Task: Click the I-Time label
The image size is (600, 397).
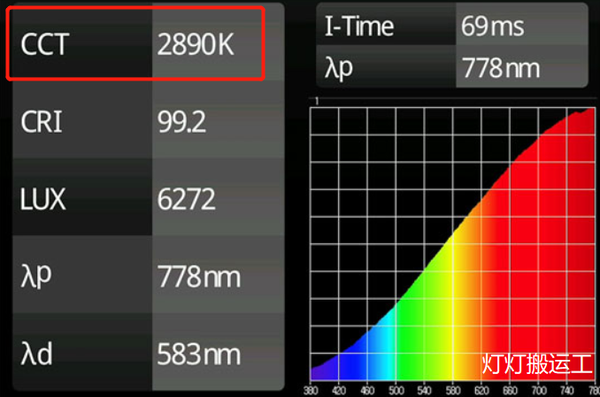Action: 359,27
